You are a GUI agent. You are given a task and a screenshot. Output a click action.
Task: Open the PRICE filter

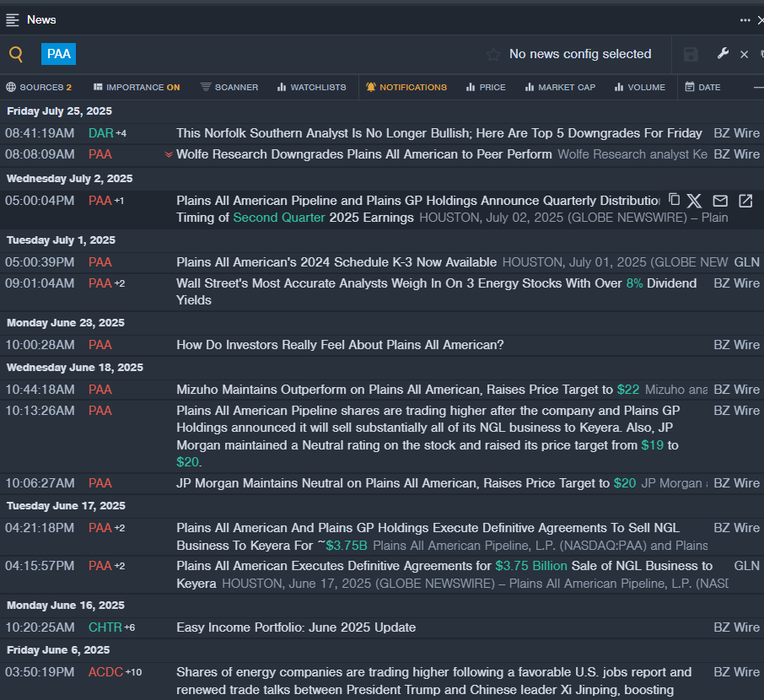[x=486, y=87]
